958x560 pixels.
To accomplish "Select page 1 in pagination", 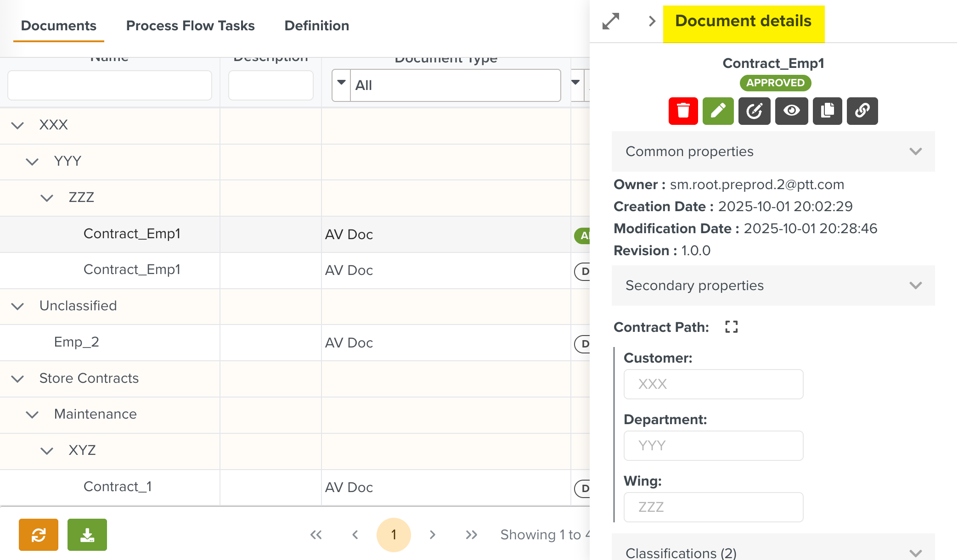I will pos(394,535).
